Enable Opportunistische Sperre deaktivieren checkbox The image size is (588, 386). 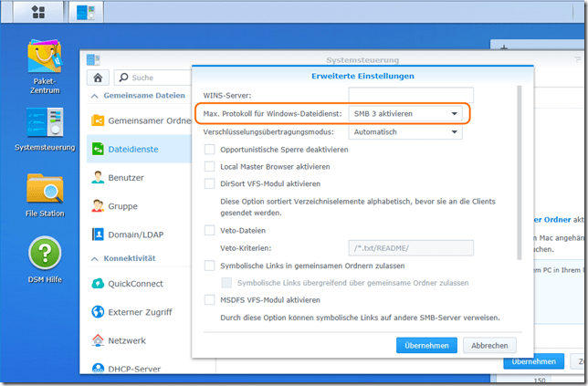[x=210, y=150]
